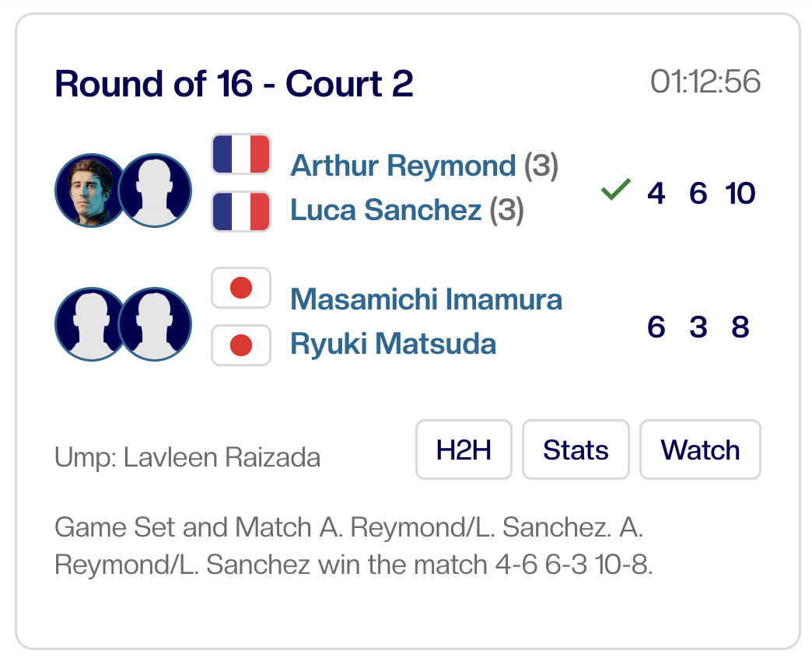Click the Round of 16 - Court 2 heading
This screenshot has height=661, width=812.
click(233, 84)
